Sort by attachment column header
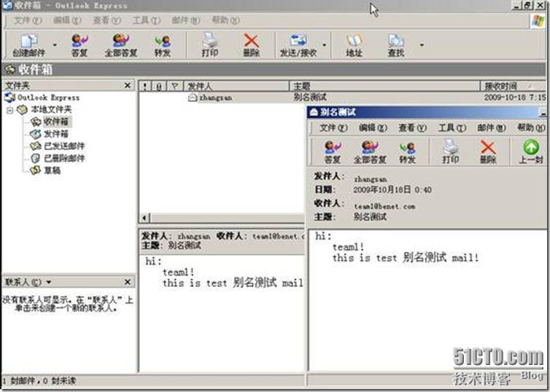Viewport: 550px width, 392px height. 159,86
